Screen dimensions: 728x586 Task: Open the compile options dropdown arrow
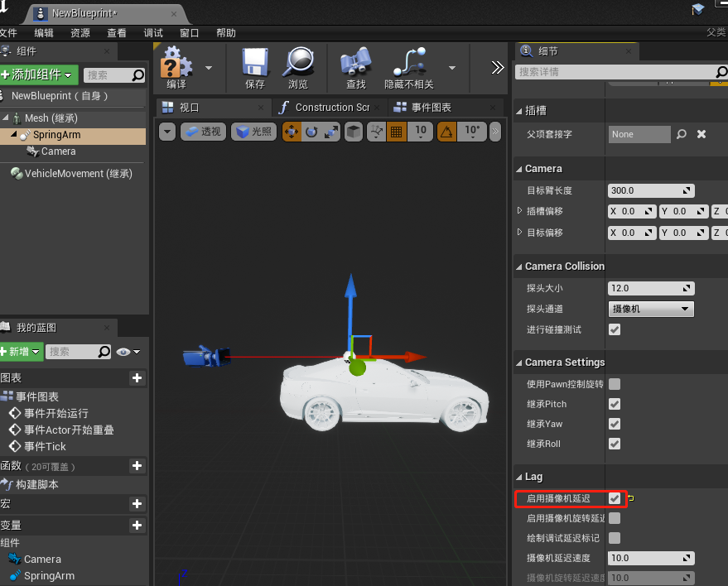coord(209,68)
